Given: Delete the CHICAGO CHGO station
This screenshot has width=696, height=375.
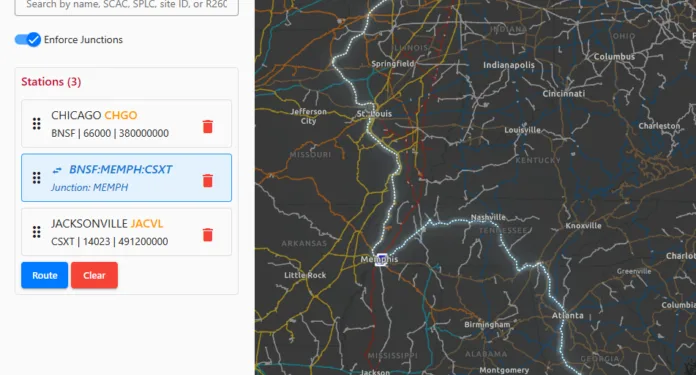Looking at the screenshot, I should tap(207, 126).
